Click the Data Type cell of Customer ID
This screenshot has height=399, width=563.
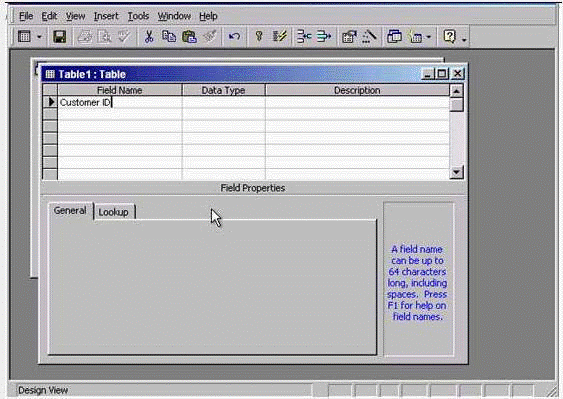tap(224, 102)
